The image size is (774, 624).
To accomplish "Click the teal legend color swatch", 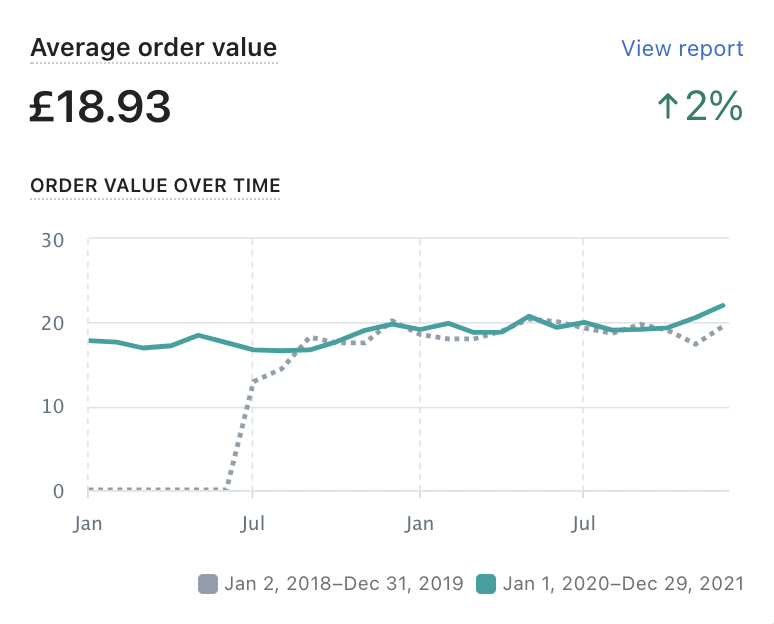I will [x=485, y=584].
